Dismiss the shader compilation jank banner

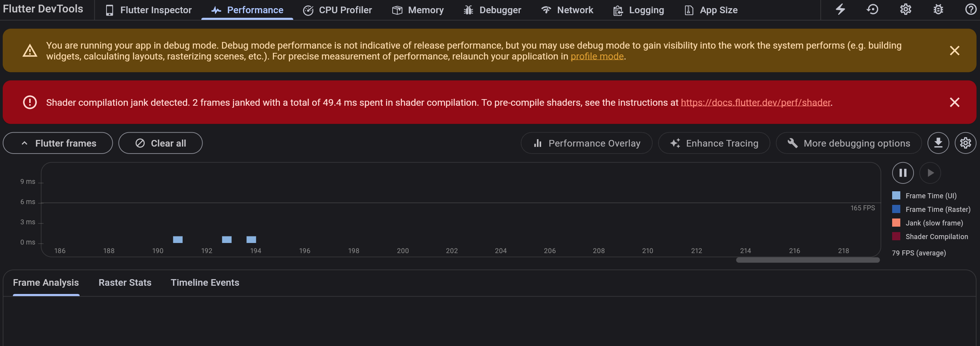click(x=954, y=102)
